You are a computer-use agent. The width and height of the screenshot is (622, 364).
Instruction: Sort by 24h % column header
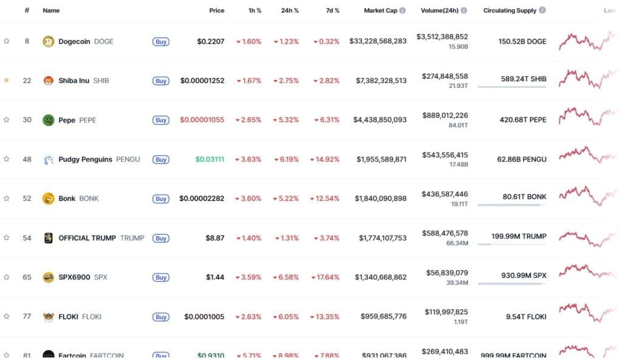point(290,10)
